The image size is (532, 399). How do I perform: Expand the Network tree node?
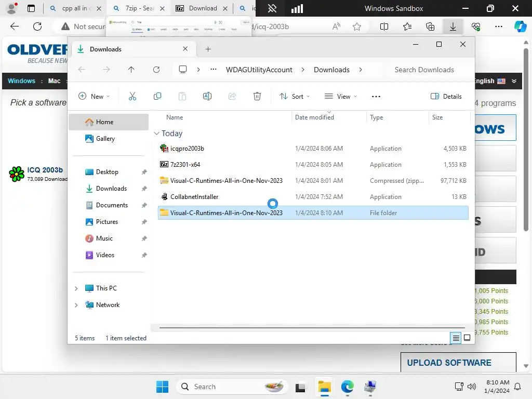pos(76,305)
